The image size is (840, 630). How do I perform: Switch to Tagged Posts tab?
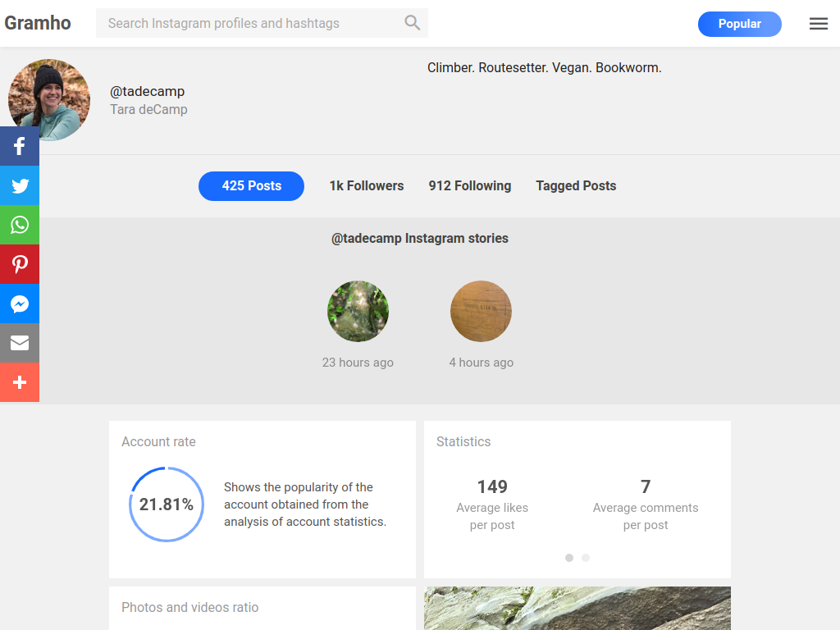click(x=576, y=186)
